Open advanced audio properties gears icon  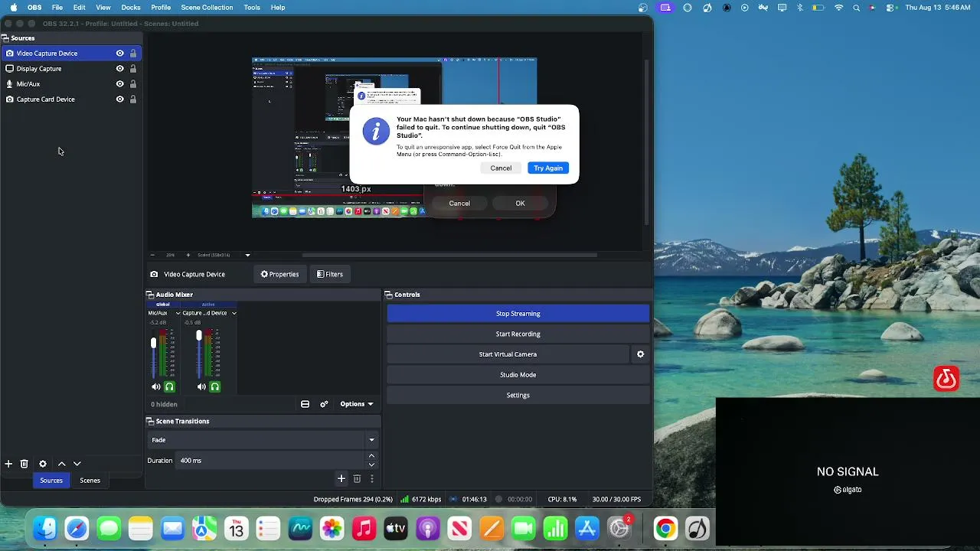324,404
